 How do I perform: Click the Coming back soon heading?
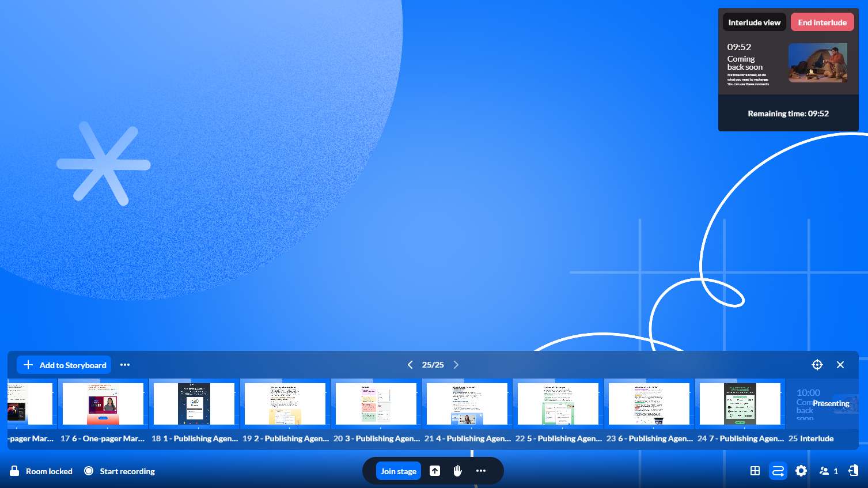point(745,63)
